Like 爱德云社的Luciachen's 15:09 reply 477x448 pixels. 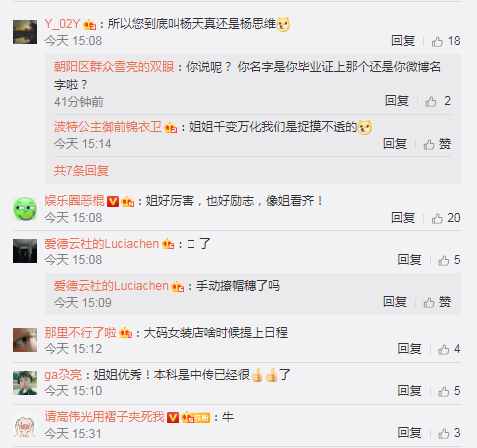pos(437,302)
